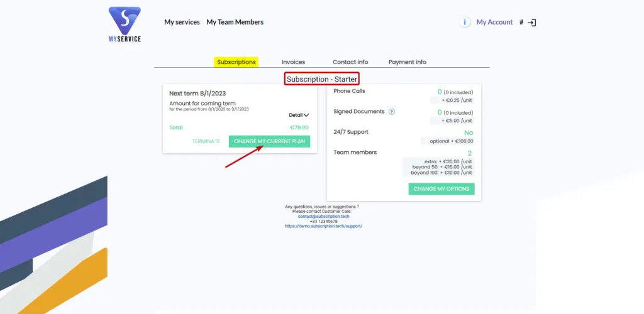644x314 pixels.
Task: Click CHANGE MY OPTIONS button
Action: coord(441,189)
